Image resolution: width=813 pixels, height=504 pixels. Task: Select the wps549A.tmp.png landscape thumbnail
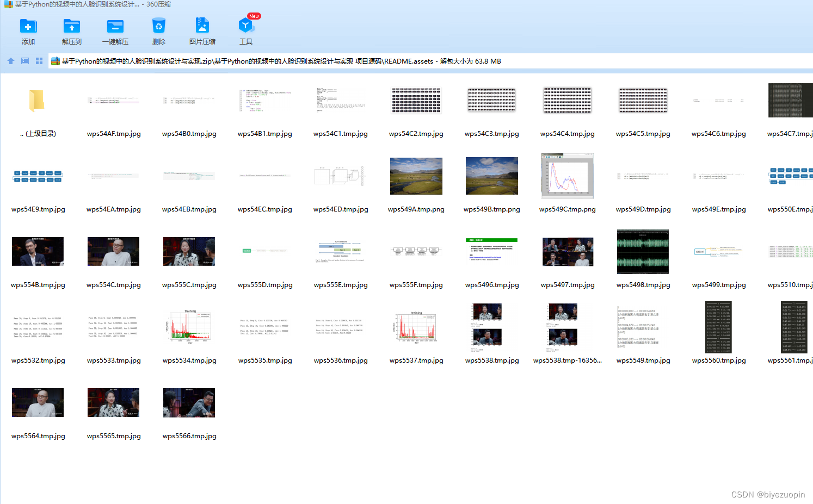pos(416,176)
